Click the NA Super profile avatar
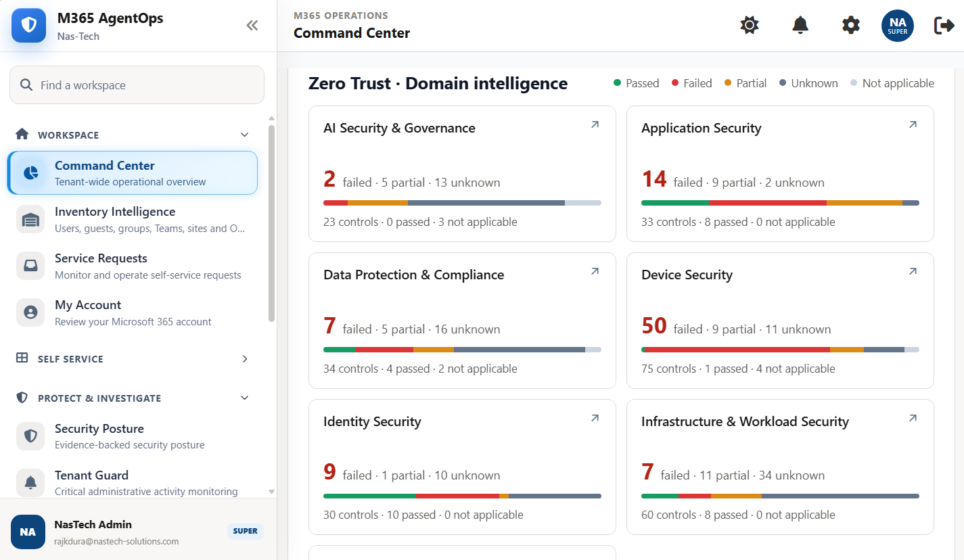Image resolution: width=964 pixels, height=560 pixels. pyautogui.click(x=898, y=26)
